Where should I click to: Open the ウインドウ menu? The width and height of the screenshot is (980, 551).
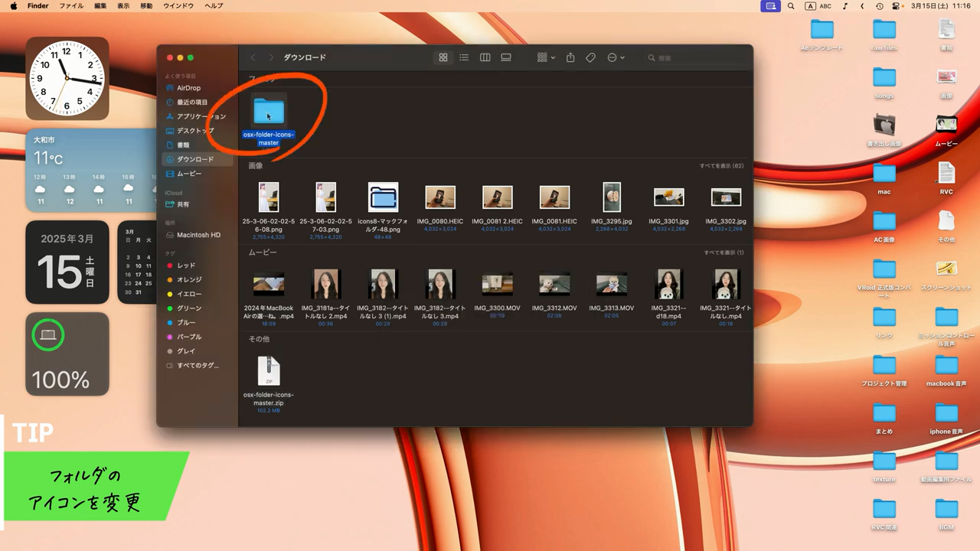[x=178, y=5]
